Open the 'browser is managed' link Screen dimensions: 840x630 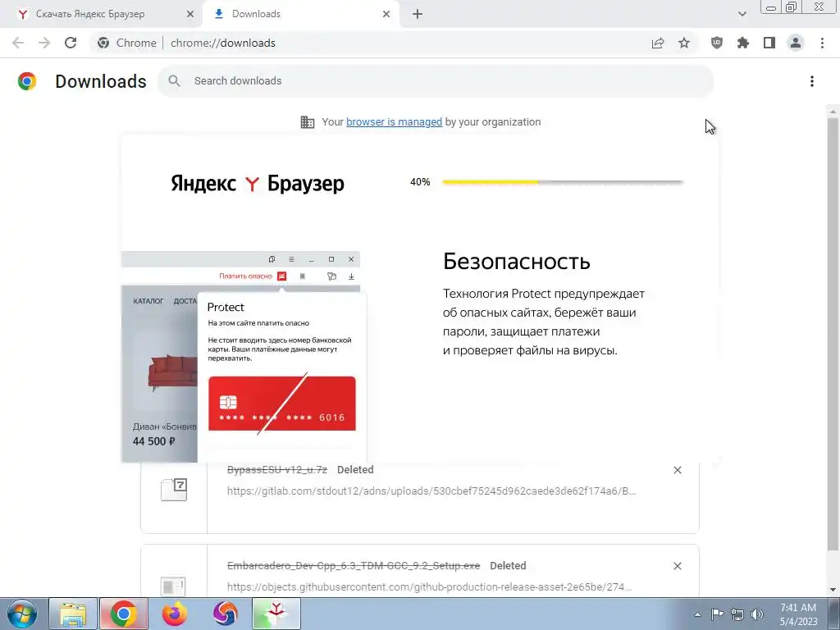pyautogui.click(x=395, y=122)
